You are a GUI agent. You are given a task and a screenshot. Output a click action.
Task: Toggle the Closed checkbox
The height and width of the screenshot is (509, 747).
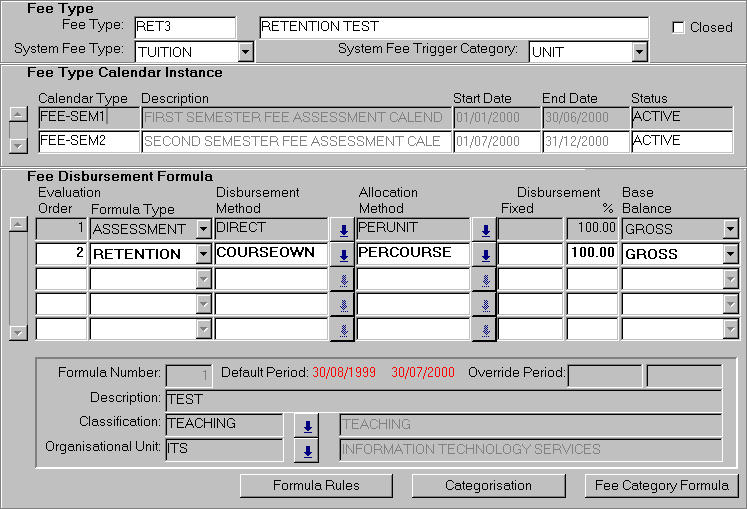[678, 27]
